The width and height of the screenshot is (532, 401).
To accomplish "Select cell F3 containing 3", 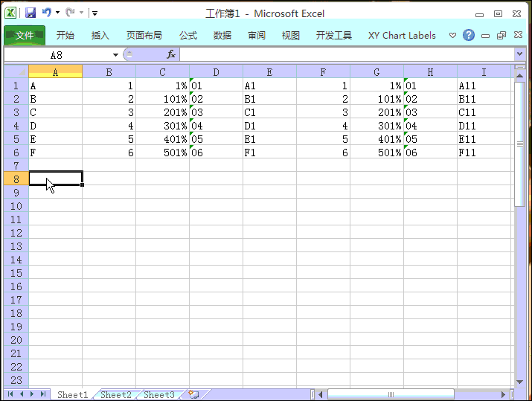I will (323, 112).
